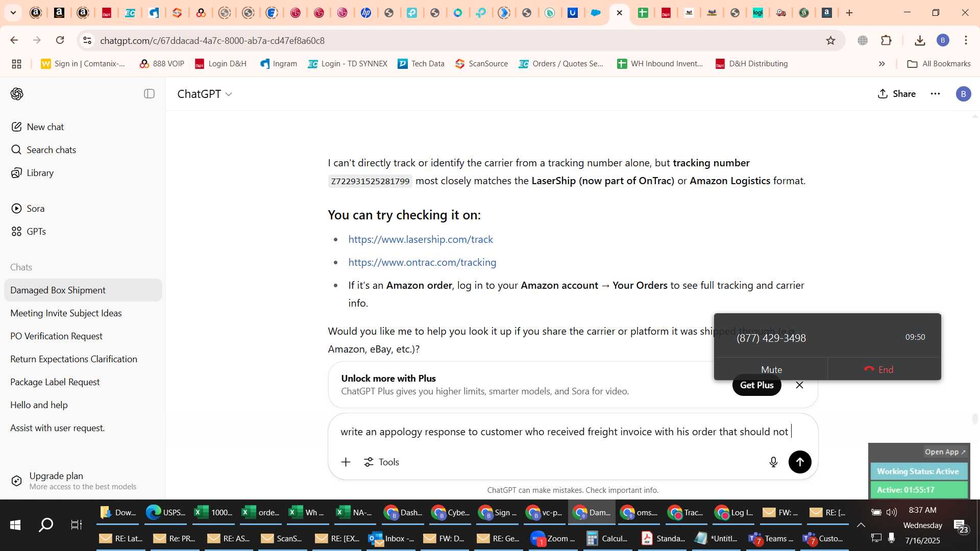
Task: Open the Chrome three-dot menu
Action: tap(966, 40)
